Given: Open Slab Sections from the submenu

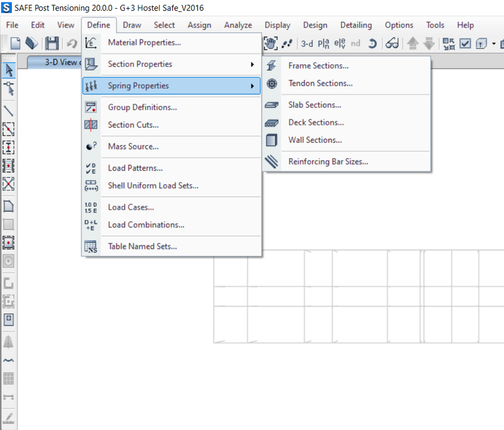Looking at the screenshot, I should pyautogui.click(x=347, y=105).
